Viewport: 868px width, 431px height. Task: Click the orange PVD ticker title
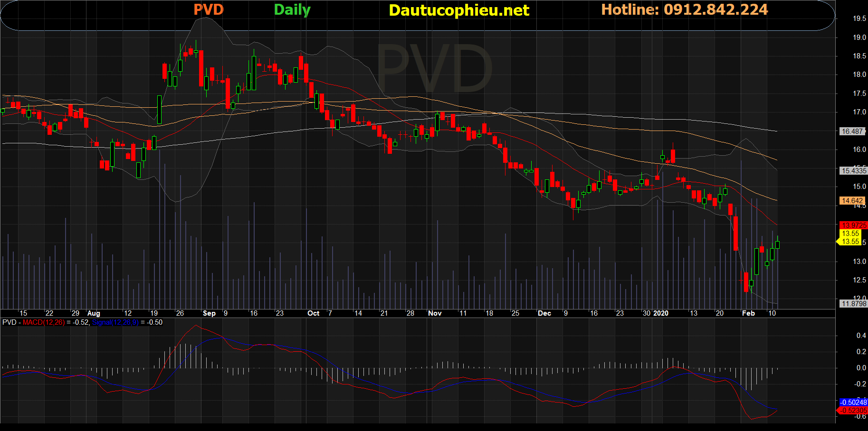point(208,10)
